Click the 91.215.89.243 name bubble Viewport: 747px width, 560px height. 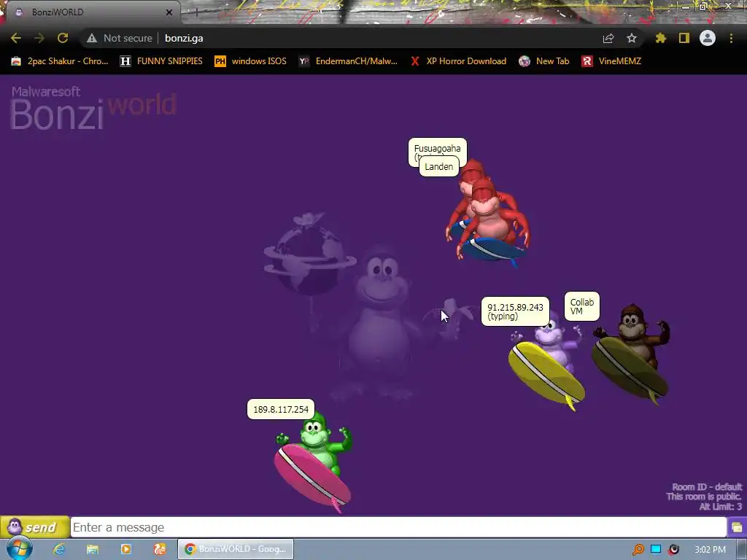click(x=515, y=311)
